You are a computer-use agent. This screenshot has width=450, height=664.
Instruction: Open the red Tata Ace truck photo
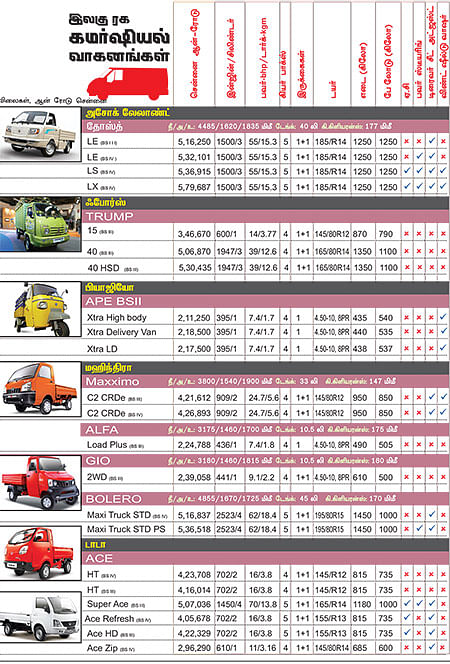40,553
